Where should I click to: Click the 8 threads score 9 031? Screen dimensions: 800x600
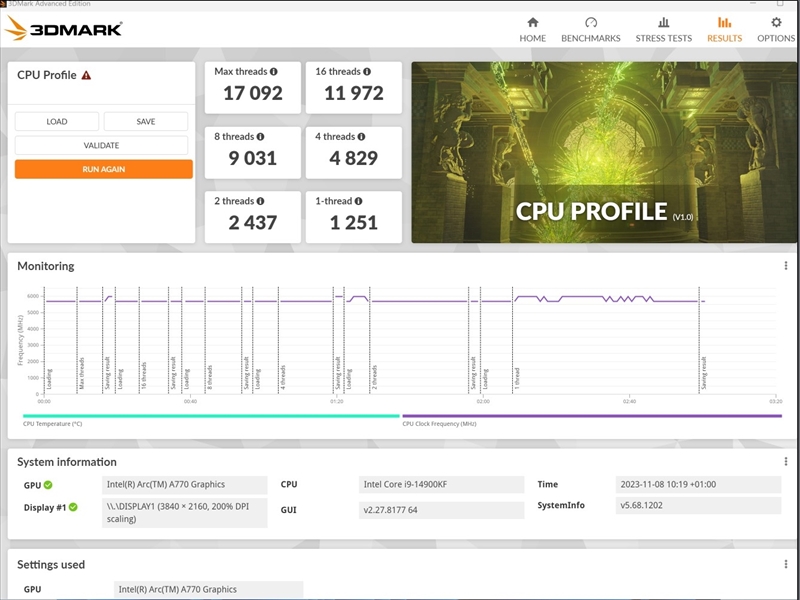tap(253, 158)
